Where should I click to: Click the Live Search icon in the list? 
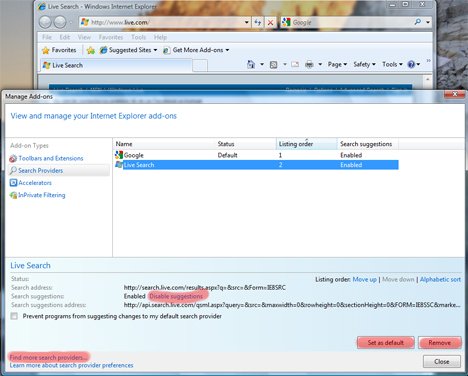pyautogui.click(x=119, y=165)
